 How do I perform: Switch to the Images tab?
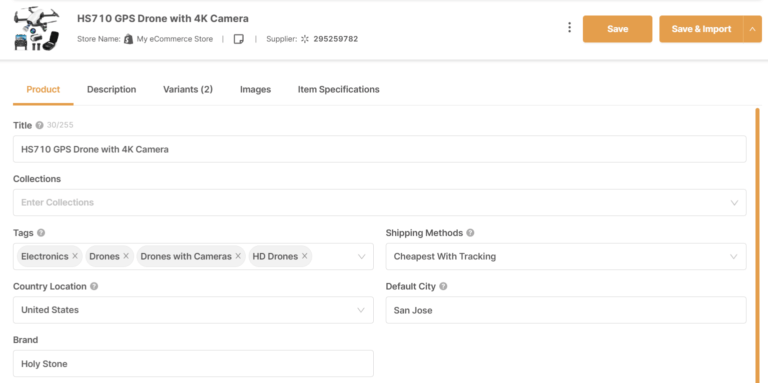pos(255,89)
